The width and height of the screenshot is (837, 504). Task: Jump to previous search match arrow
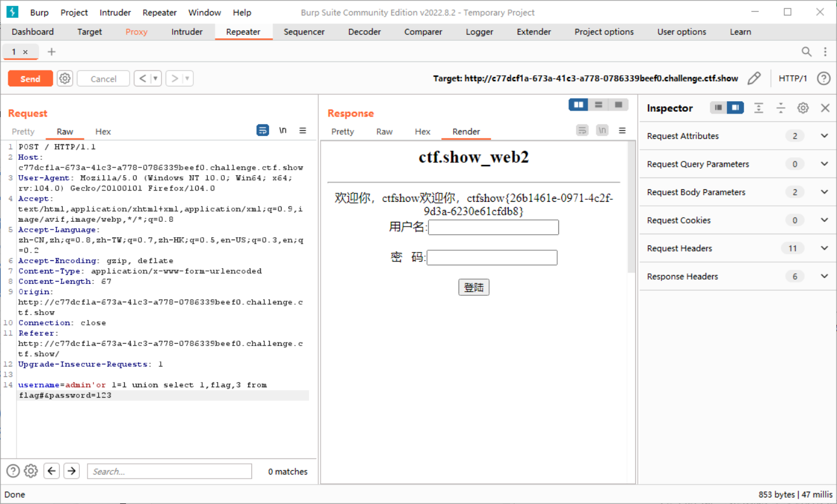pos(51,471)
